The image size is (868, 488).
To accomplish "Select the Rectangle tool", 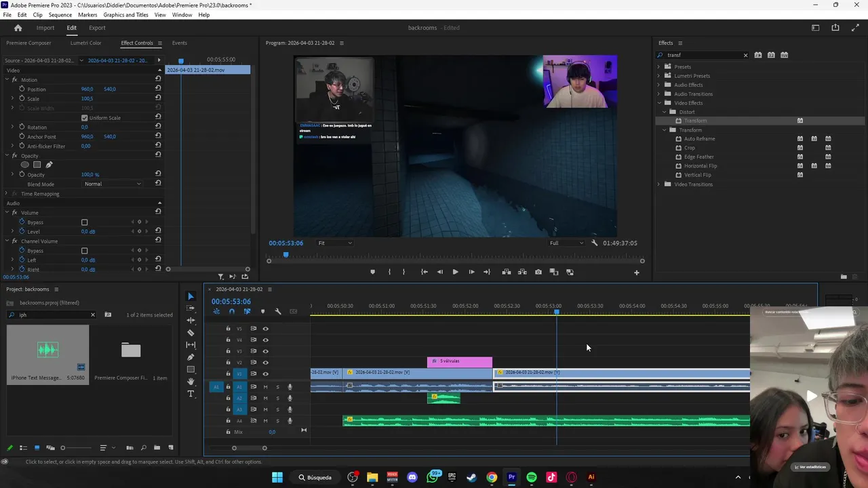I will [x=191, y=369].
